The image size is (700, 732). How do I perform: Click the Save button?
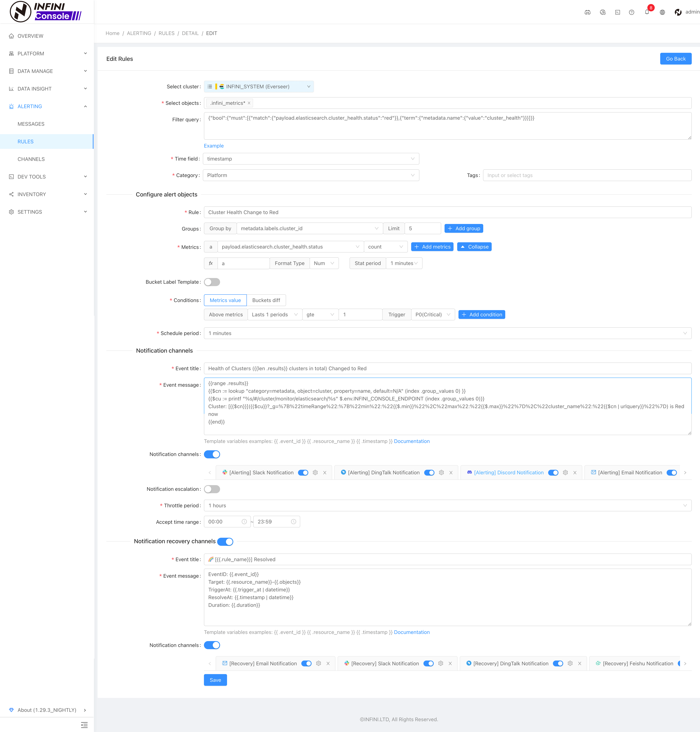(x=215, y=680)
